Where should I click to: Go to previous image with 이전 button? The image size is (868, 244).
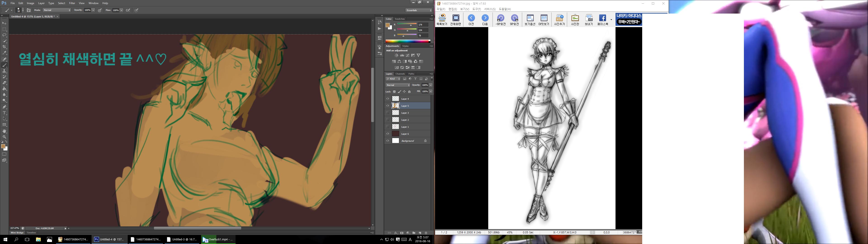[x=471, y=20]
